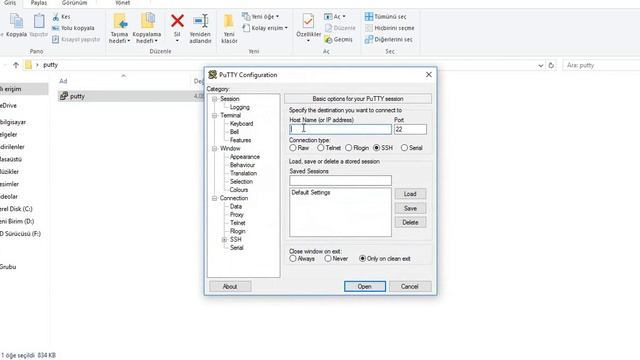This screenshot has width=640, height=360.
Task: Select Serial in category tree
Action: [236, 248]
